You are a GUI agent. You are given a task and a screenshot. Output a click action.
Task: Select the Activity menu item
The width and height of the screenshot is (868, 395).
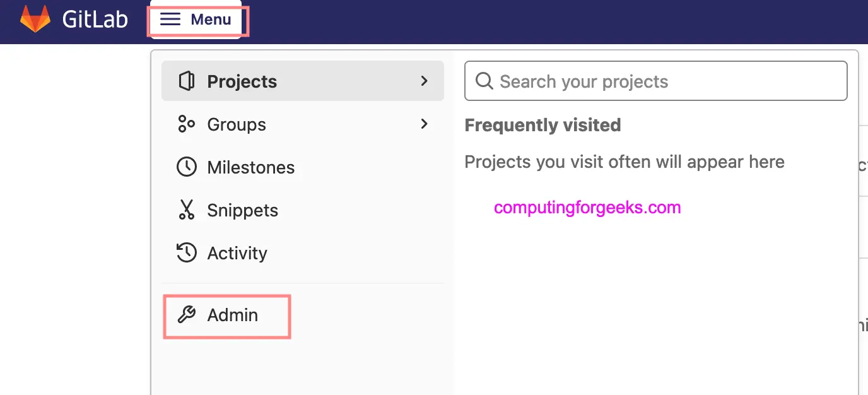[x=237, y=252]
